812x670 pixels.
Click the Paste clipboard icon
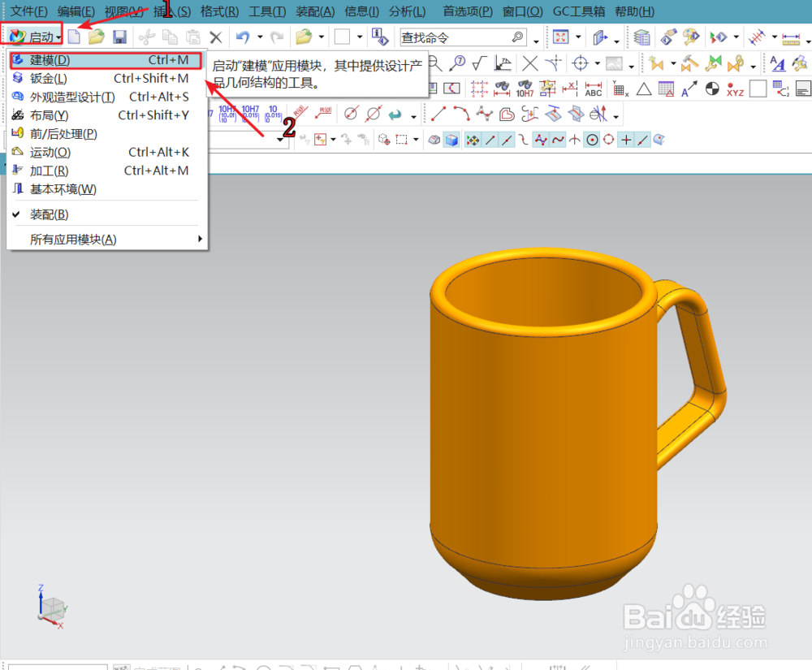(193, 37)
